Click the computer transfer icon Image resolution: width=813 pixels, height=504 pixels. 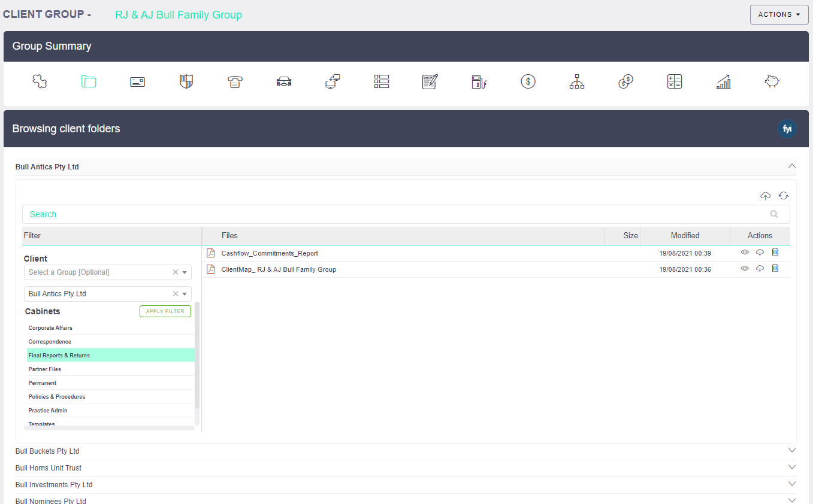pyautogui.click(x=333, y=81)
